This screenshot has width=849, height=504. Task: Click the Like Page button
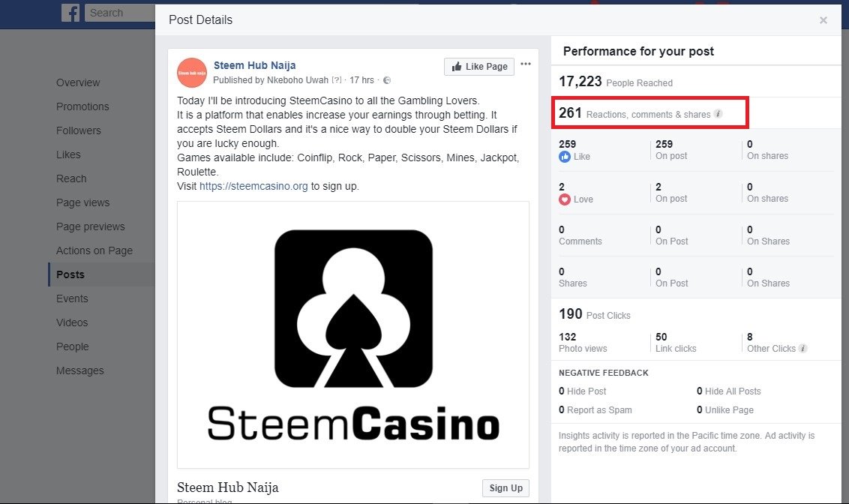pyautogui.click(x=479, y=67)
